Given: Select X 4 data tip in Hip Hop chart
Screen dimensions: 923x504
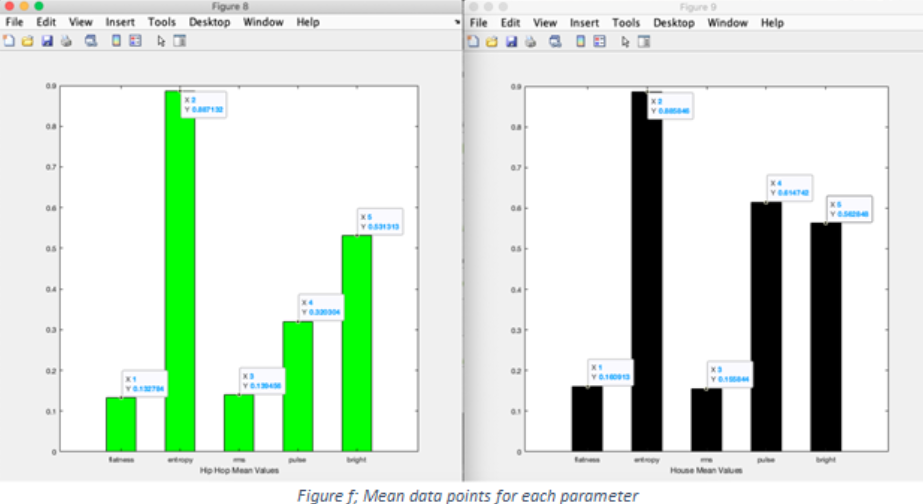Looking at the screenshot, I should [321, 307].
